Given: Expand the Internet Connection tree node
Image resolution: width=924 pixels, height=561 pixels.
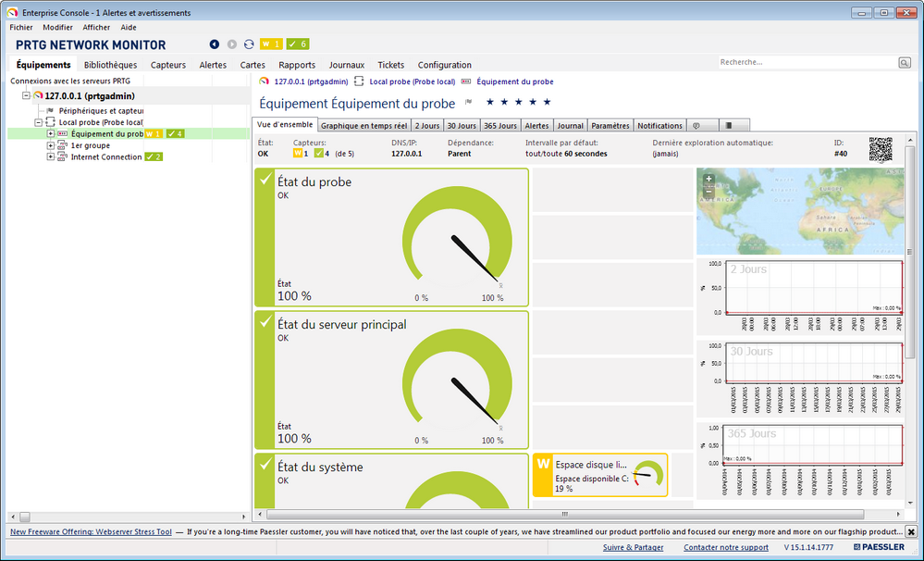Looking at the screenshot, I should pyautogui.click(x=51, y=157).
